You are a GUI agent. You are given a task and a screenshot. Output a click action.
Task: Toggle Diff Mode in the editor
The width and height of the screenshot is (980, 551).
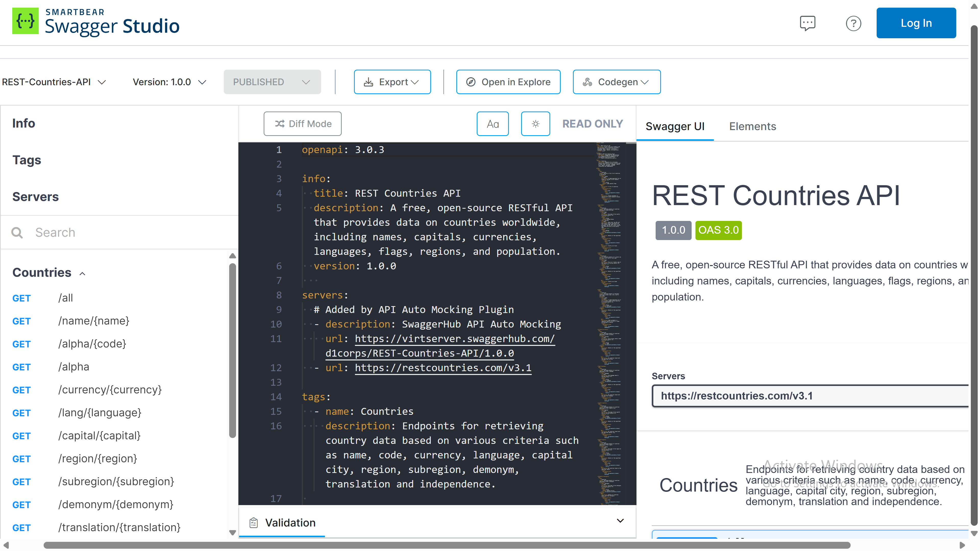pyautogui.click(x=302, y=123)
